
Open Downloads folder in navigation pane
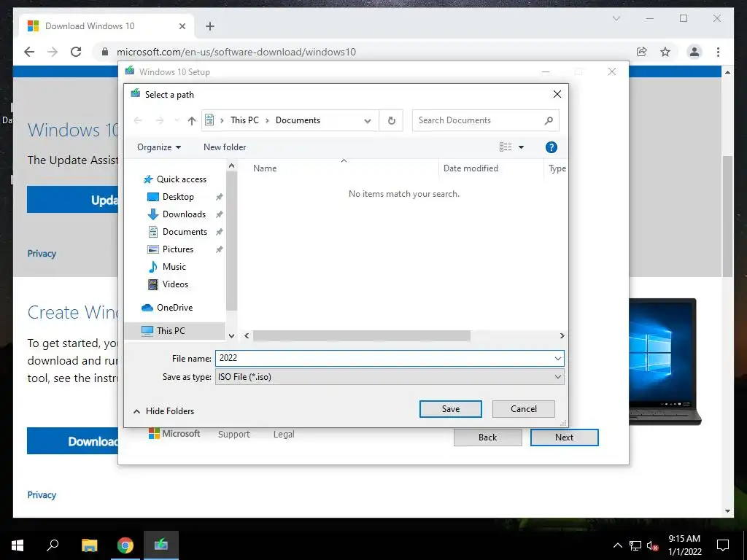[184, 214]
